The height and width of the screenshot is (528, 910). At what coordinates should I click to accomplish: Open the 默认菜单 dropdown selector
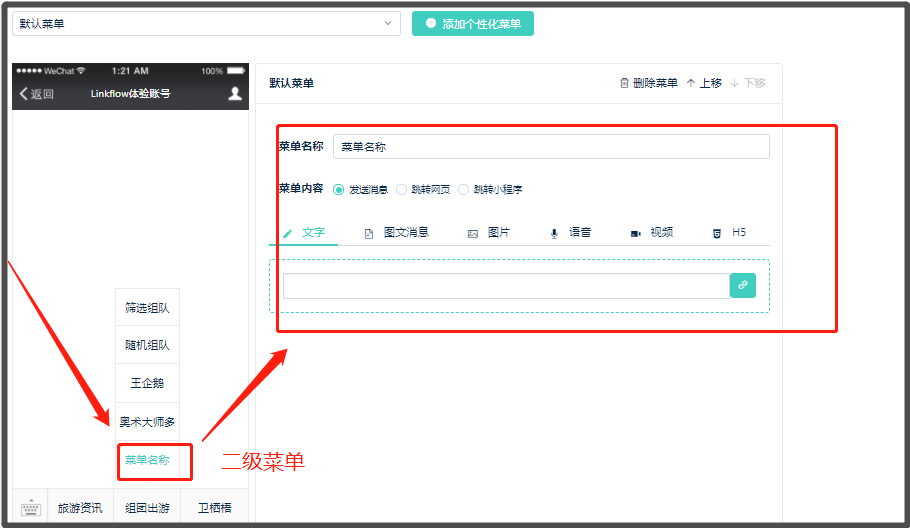click(206, 24)
